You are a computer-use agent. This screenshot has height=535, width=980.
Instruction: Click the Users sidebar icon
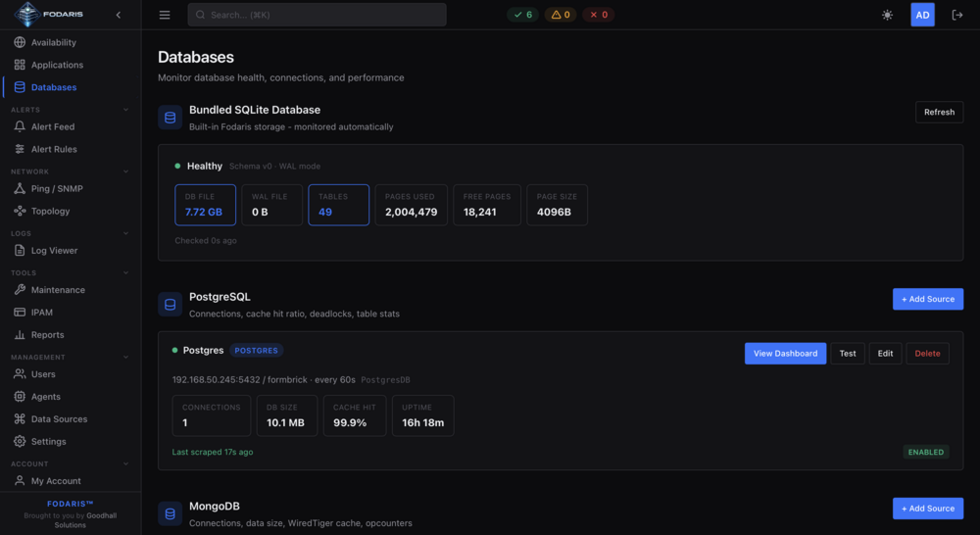tap(20, 374)
